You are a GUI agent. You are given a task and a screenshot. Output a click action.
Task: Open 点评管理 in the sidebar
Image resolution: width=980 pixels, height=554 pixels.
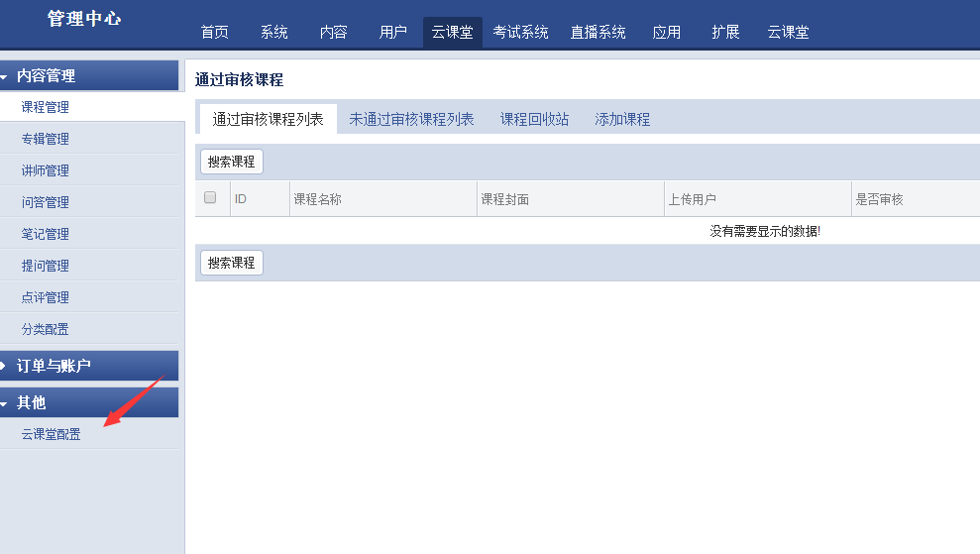click(x=45, y=297)
